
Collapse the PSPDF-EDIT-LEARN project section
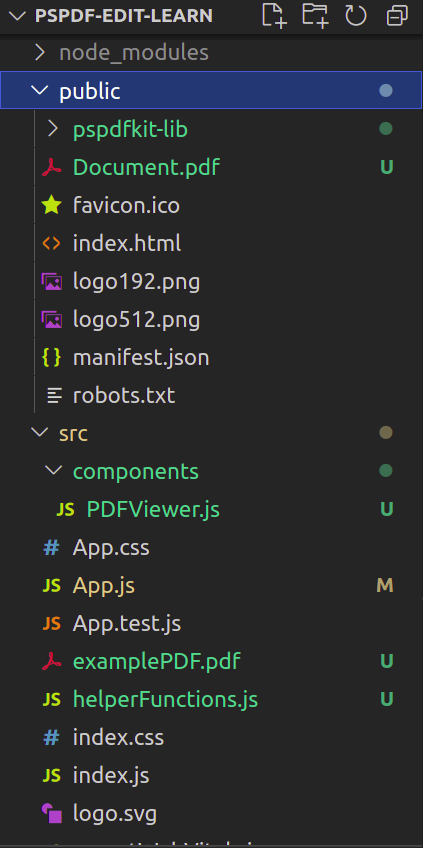(x=18, y=16)
